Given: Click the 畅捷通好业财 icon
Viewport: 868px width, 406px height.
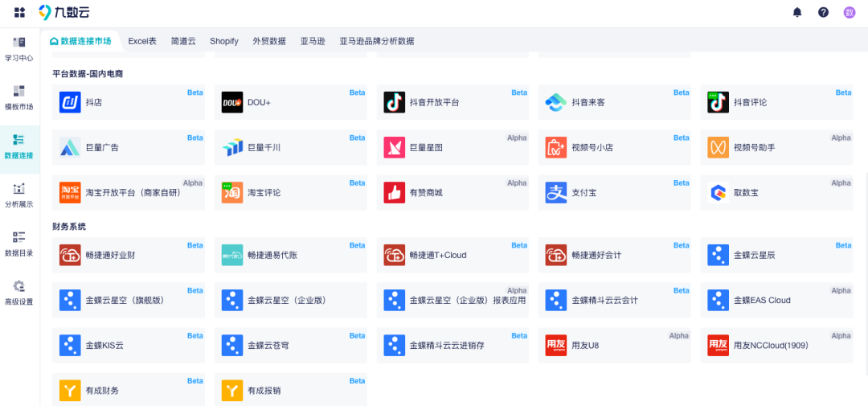Looking at the screenshot, I should (x=70, y=256).
